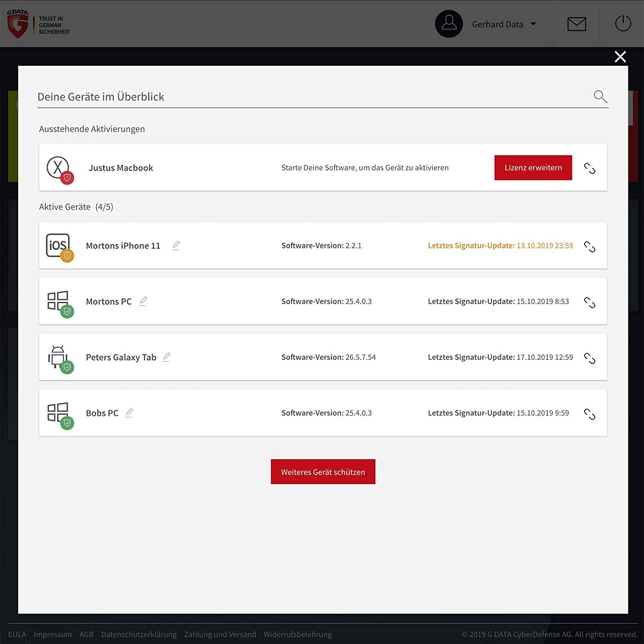This screenshot has height=644, width=644.
Task: Unlink the Justus Macbook device
Action: click(589, 168)
